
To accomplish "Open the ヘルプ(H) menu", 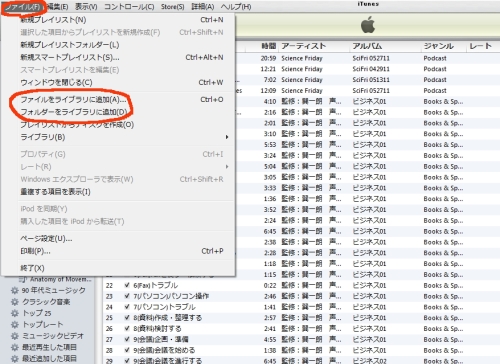I will (236, 7).
